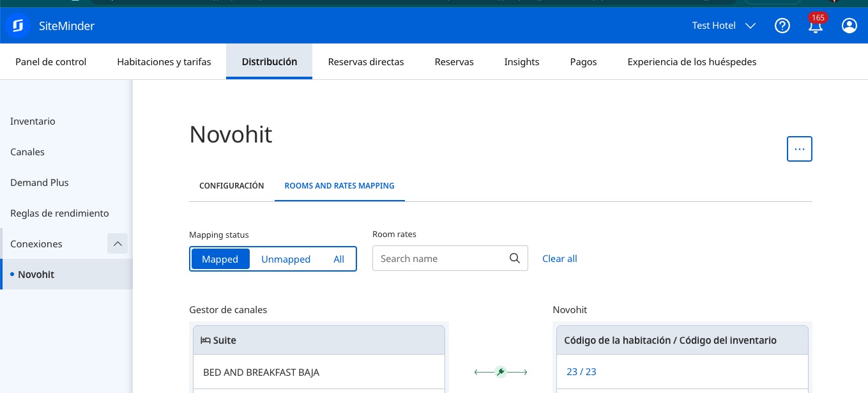Screen dimensions: 868x393
Task: Click the search magnifier icon in Room rates
Action: coord(515,259)
